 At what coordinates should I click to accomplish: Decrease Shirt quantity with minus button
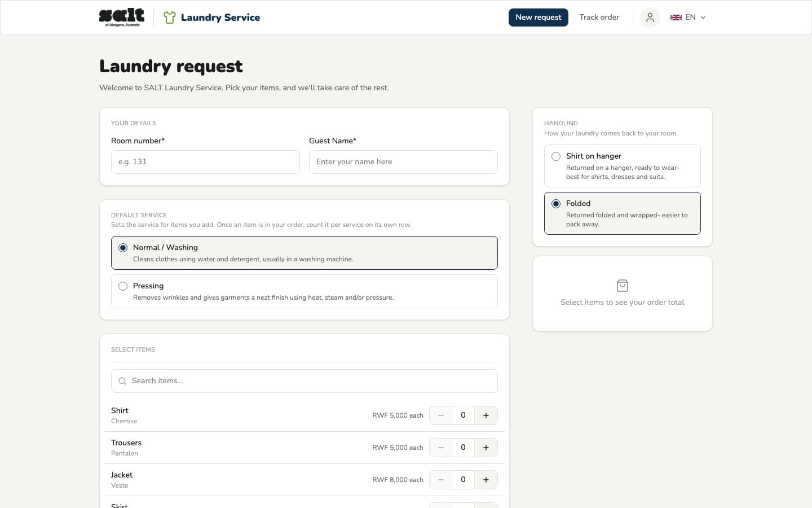pyautogui.click(x=441, y=415)
